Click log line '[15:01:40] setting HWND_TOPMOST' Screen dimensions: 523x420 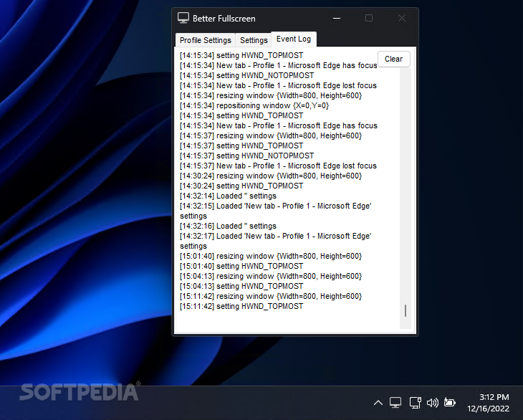coord(241,266)
